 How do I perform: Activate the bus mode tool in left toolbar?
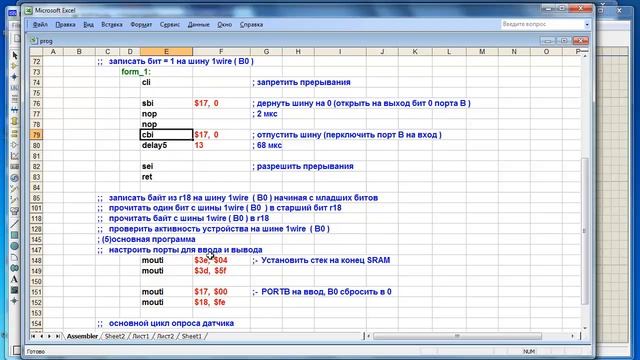[15, 110]
